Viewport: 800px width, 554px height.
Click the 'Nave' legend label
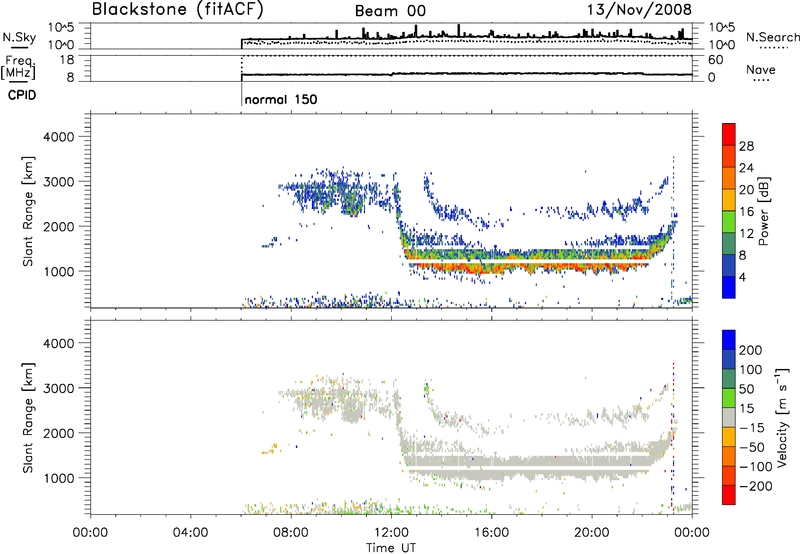pyautogui.click(x=761, y=69)
